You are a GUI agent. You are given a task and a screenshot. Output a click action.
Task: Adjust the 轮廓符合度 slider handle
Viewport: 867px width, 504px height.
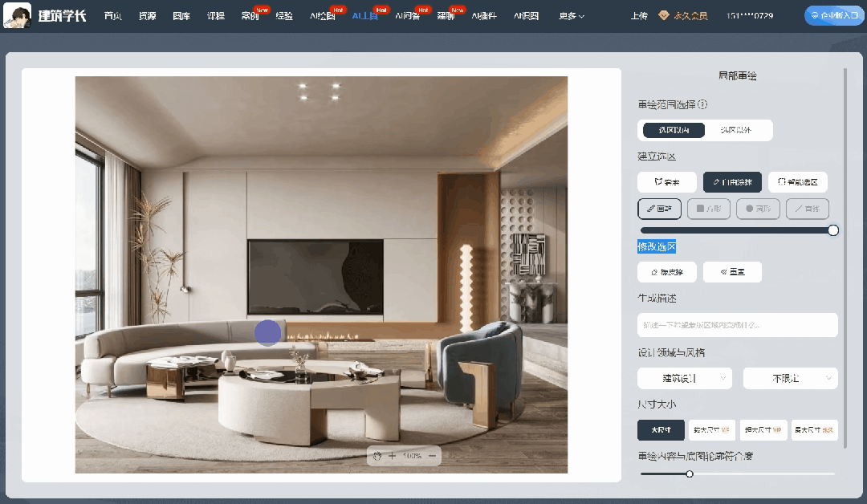pyautogui.click(x=690, y=474)
